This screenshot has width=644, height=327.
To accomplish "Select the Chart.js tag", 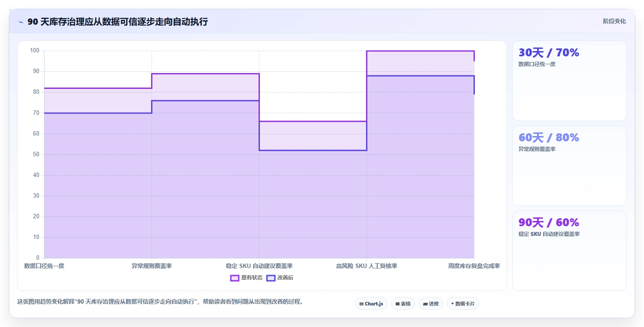I will [x=371, y=304].
